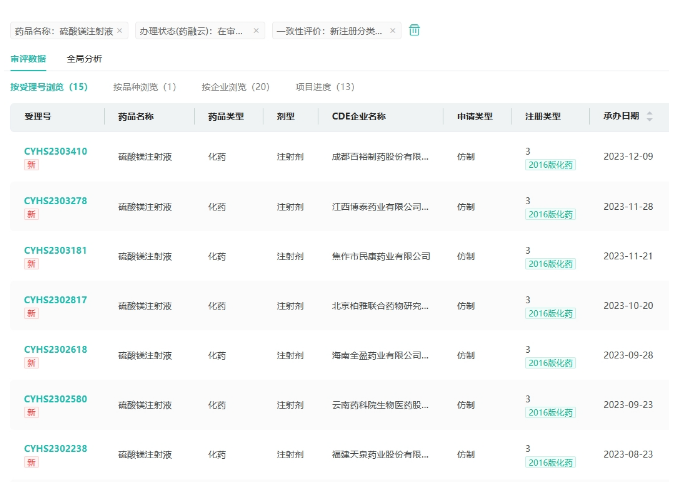Image resolution: width=682 pixels, height=482 pixels.
Task: Click company name 成都百裕制药股份有限
Action: pos(380,157)
